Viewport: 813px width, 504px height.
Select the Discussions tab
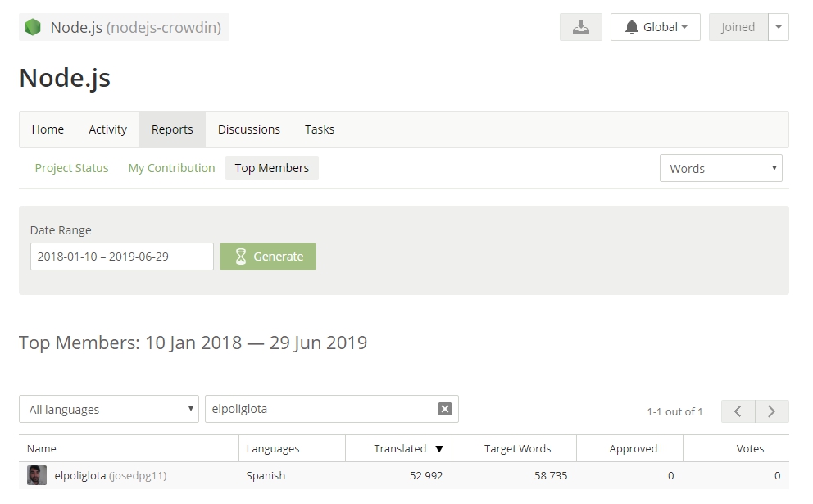point(248,129)
